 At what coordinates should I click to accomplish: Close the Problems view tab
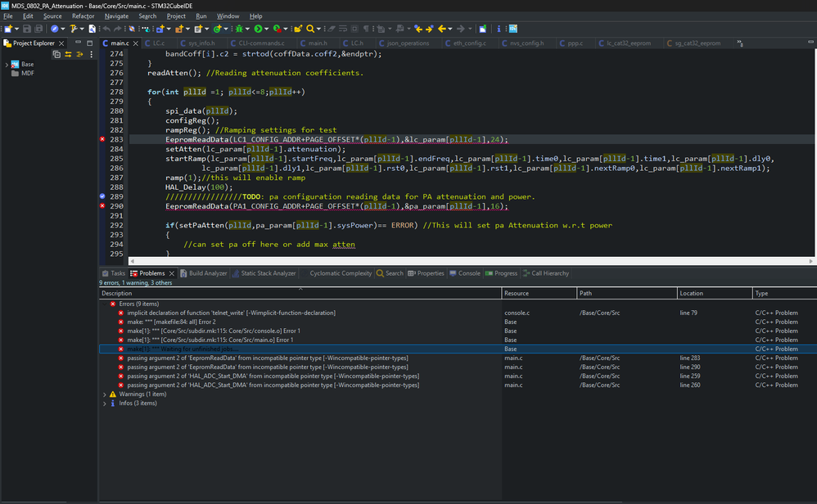(171, 273)
